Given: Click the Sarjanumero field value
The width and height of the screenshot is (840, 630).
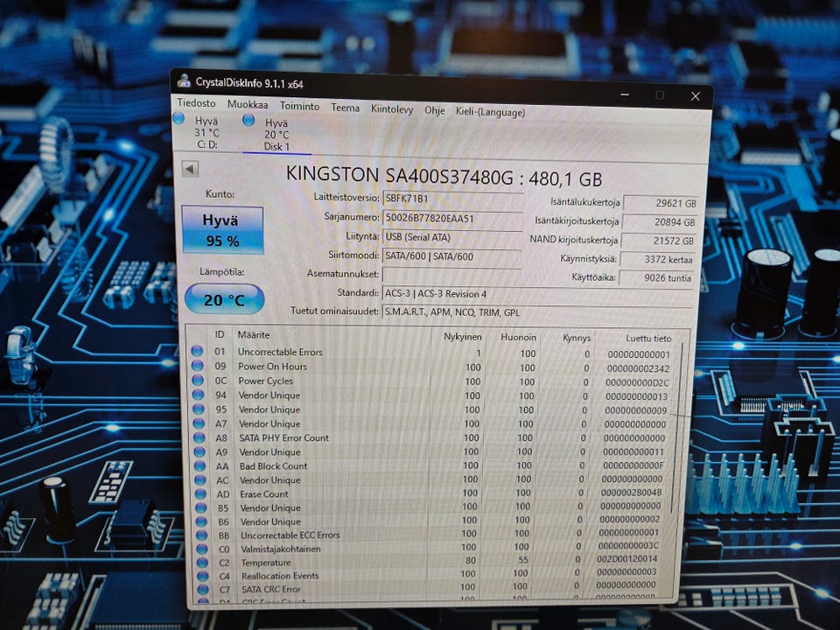Looking at the screenshot, I should pyautogui.click(x=452, y=218).
